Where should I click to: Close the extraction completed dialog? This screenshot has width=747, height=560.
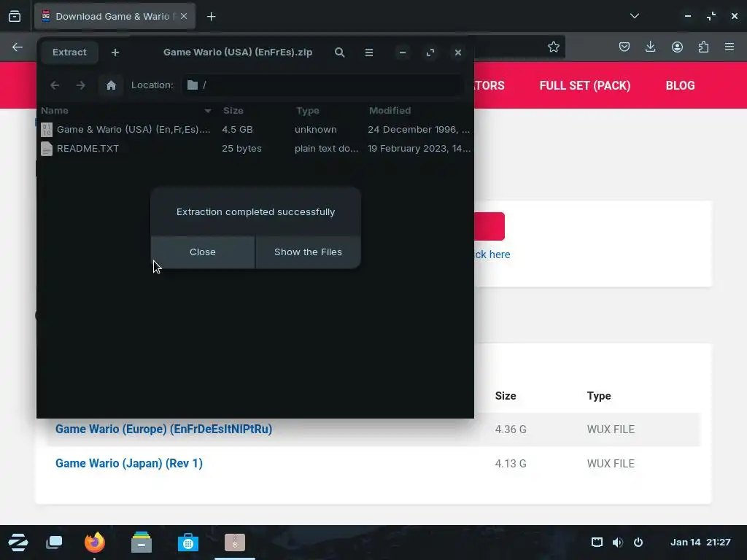click(203, 252)
